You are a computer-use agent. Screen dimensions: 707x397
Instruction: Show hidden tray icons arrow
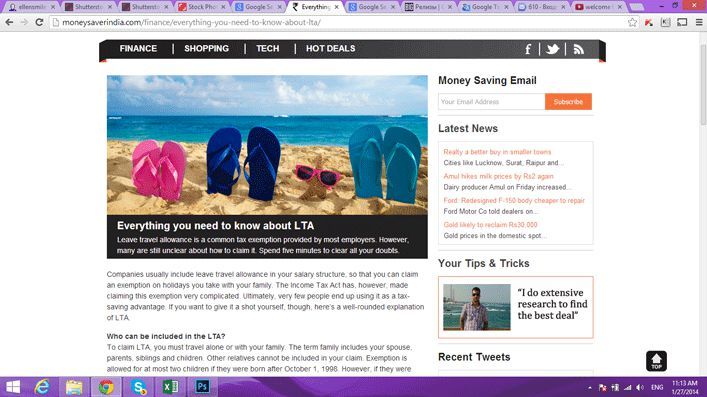coord(590,388)
